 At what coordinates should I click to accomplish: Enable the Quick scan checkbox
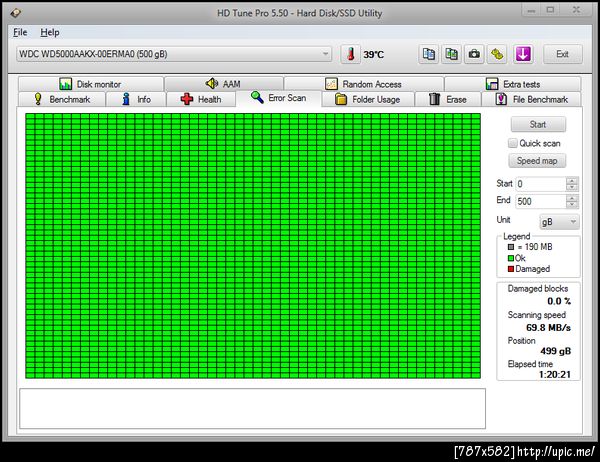pyautogui.click(x=512, y=143)
